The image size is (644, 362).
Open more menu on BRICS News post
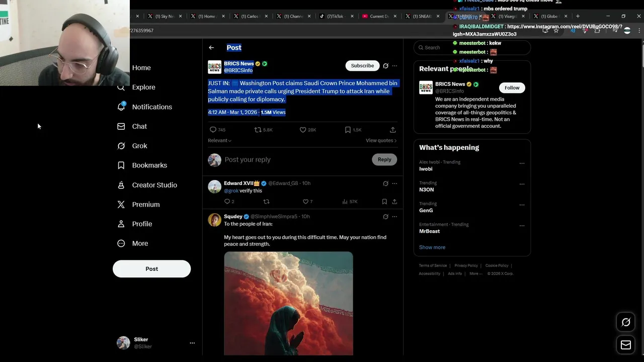394,66
